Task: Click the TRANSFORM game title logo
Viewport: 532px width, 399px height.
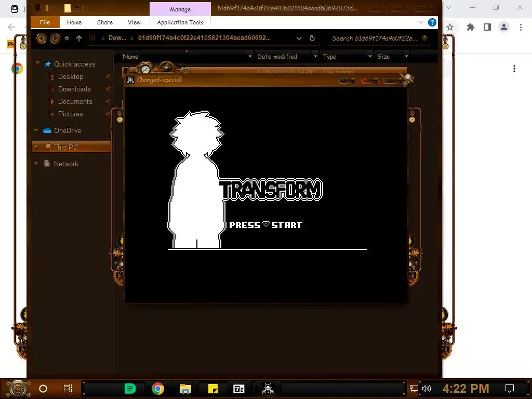Action: point(271,189)
